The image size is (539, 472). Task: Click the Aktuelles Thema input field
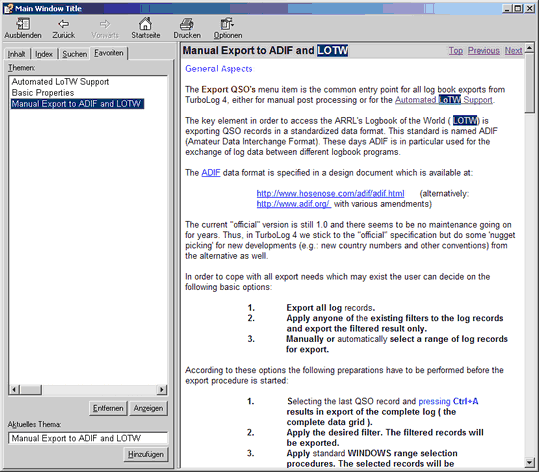[x=88, y=438]
